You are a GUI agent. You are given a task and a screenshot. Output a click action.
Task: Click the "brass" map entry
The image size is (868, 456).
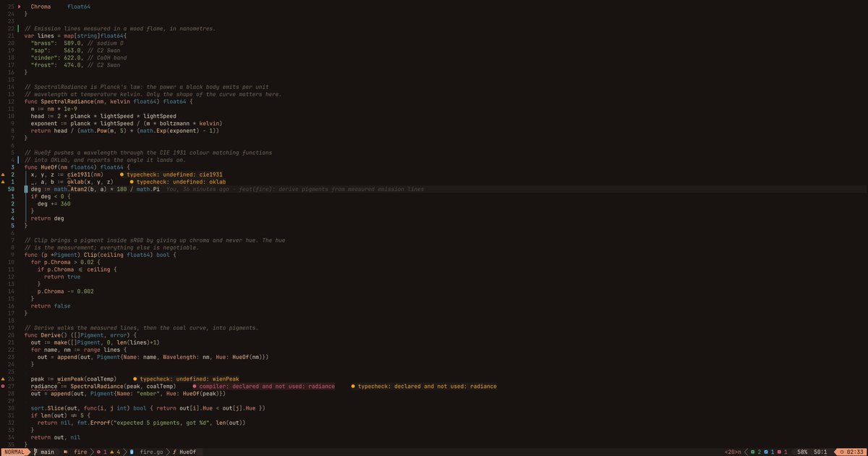click(x=77, y=43)
